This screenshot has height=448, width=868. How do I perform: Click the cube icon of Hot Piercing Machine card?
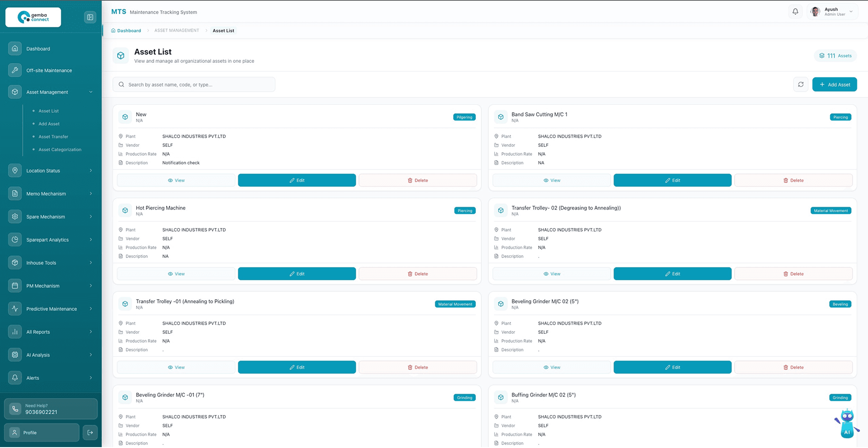click(x=125, y=210)
